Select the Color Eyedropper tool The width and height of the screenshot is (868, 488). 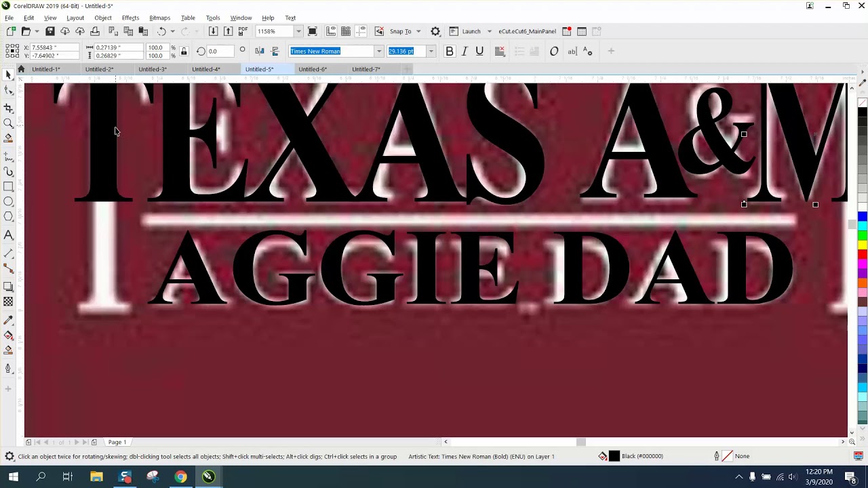pos(8,320)
